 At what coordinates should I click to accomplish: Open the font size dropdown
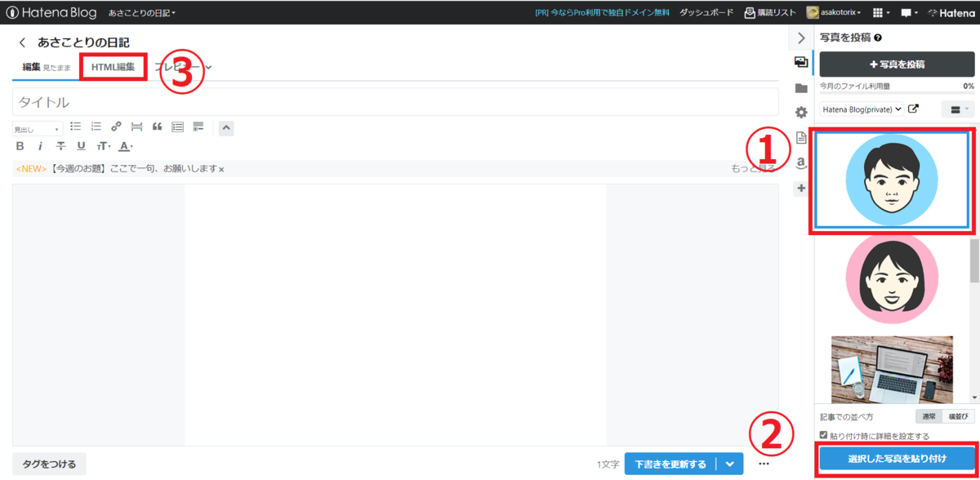[104, 146]
